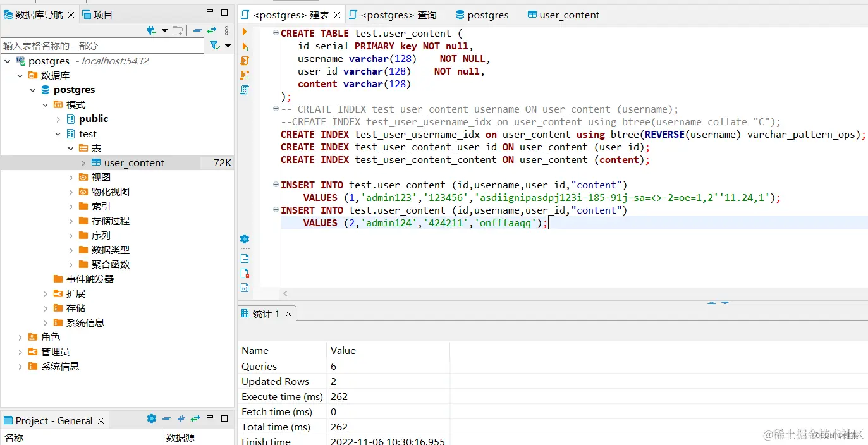Image resolution: width=868 pixels, height=445 pixels.
Task: Open filter options dropdown arrow
Action: 228,46
